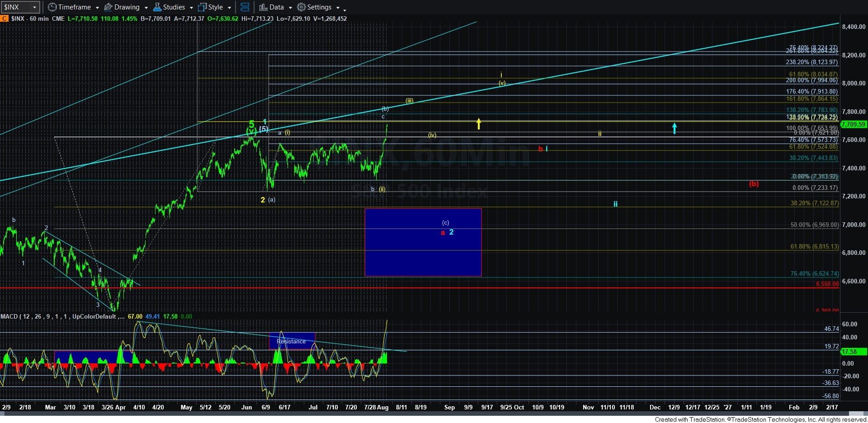Click the 'Dec' date axis label
Image resolution: width=868 pixels, height=423 pixels.
655,407
